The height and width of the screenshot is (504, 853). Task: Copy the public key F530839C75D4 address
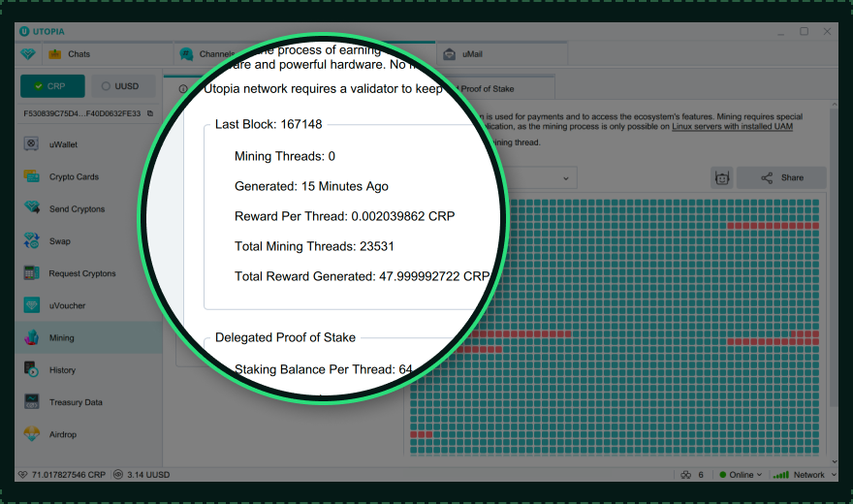(150, 113)
